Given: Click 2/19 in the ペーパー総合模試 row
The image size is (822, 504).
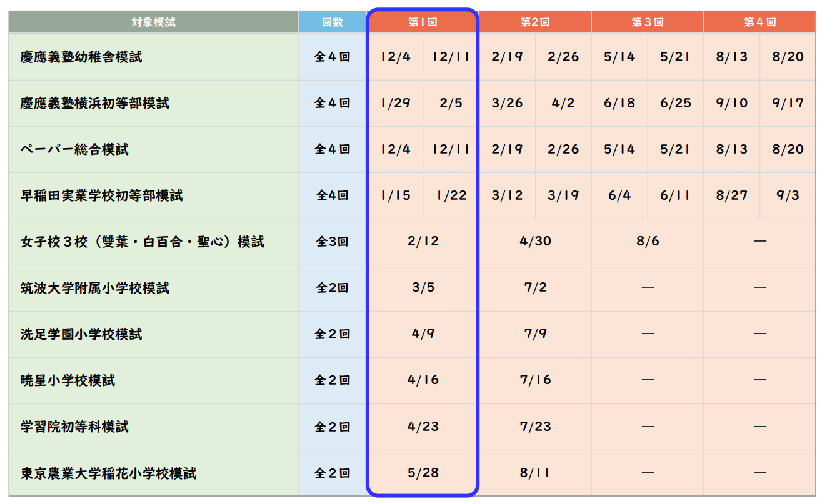Looking at the screenshot, I should 507,149.
